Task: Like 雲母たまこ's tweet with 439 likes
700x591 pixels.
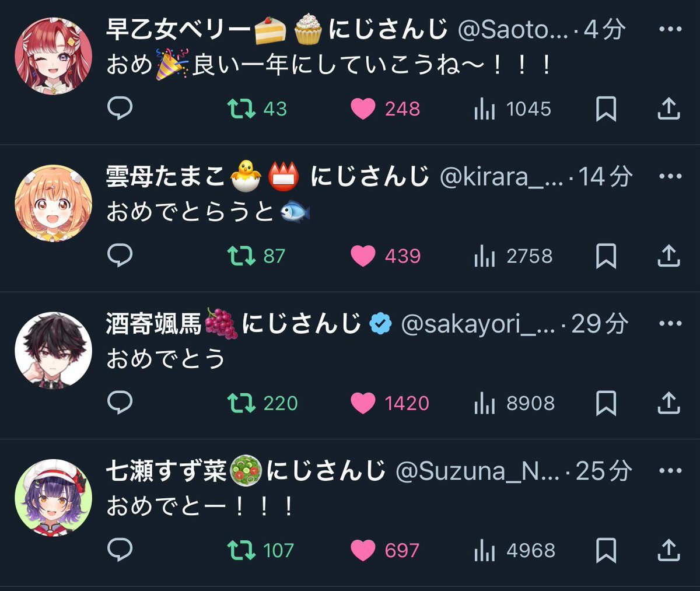Action: point(385,256)
